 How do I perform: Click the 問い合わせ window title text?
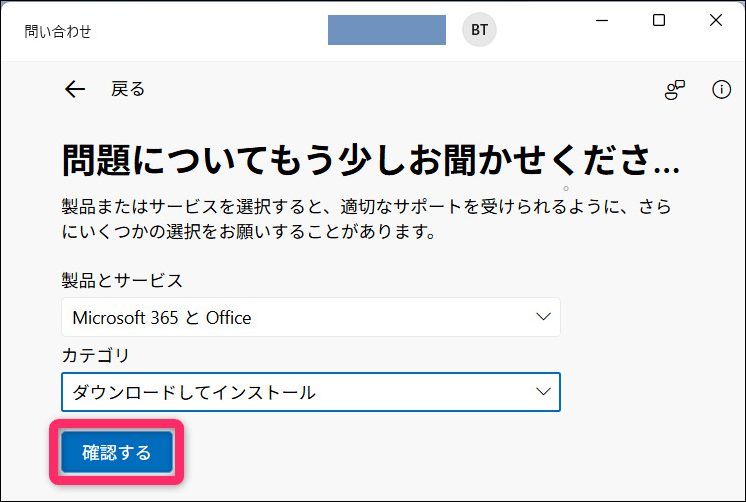click(x=58, y=31)
